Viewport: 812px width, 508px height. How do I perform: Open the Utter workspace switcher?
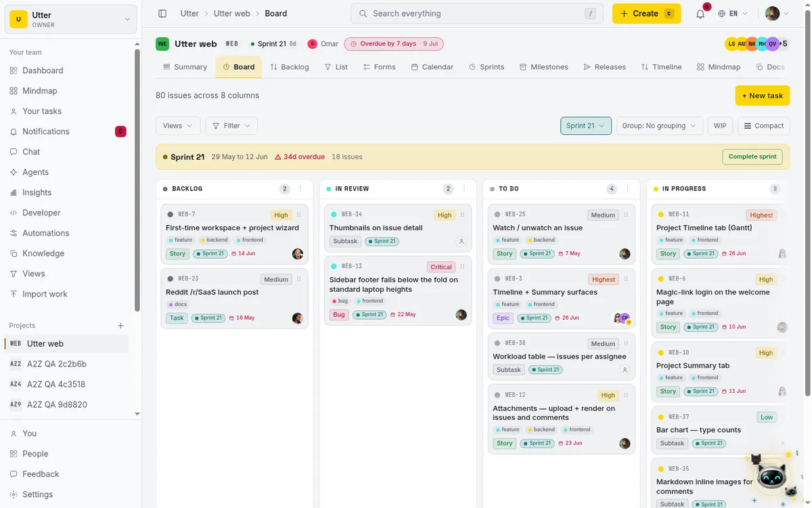pos(71,19)
